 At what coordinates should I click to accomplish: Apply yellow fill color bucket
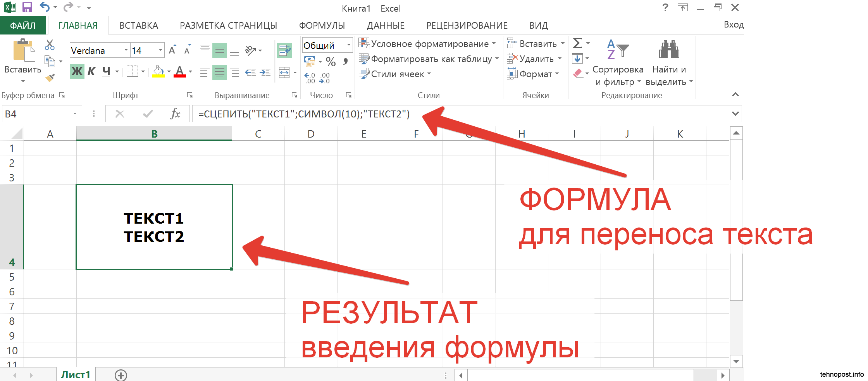(x=158, y=71)
